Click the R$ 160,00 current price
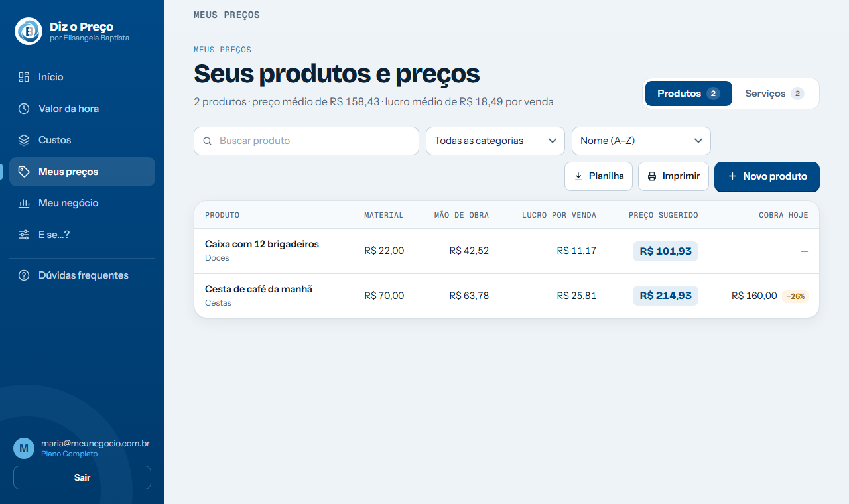 click(754, 296)
